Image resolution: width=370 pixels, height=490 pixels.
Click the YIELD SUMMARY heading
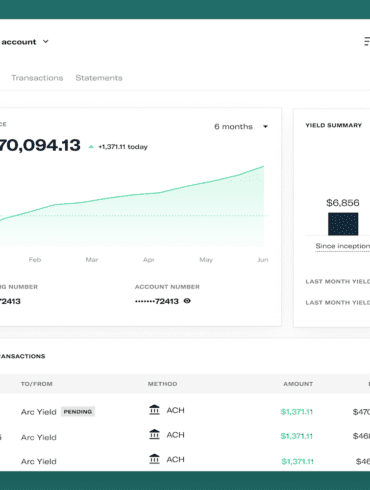coord(334,125)
